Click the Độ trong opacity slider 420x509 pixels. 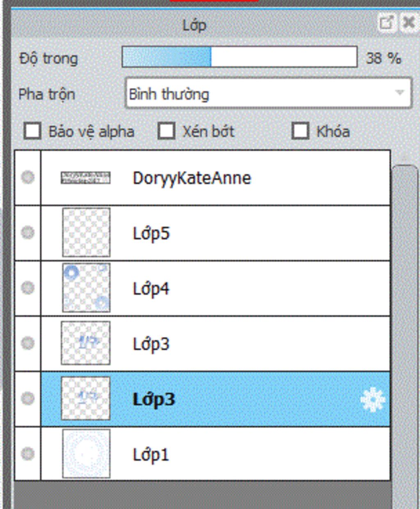[240, 57]
